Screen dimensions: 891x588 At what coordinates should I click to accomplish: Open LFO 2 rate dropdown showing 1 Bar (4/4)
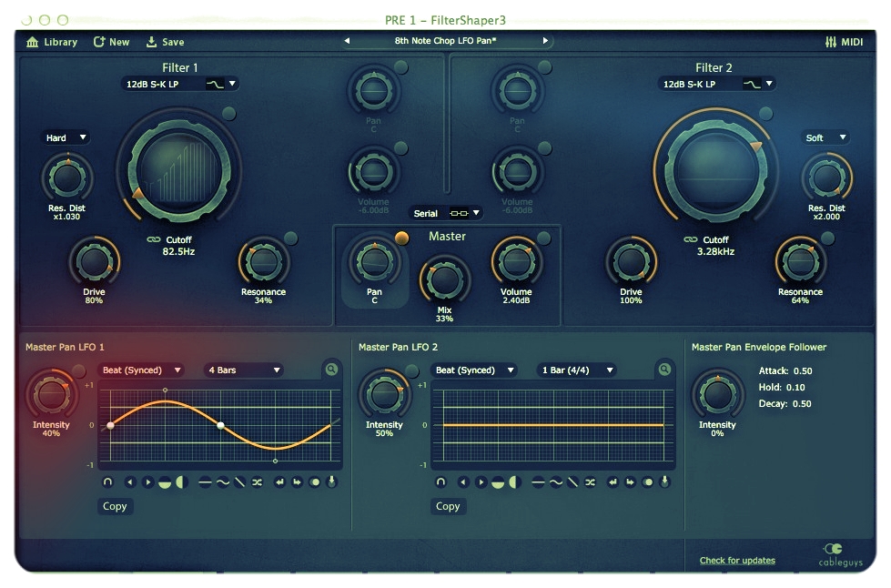(577, 370)
